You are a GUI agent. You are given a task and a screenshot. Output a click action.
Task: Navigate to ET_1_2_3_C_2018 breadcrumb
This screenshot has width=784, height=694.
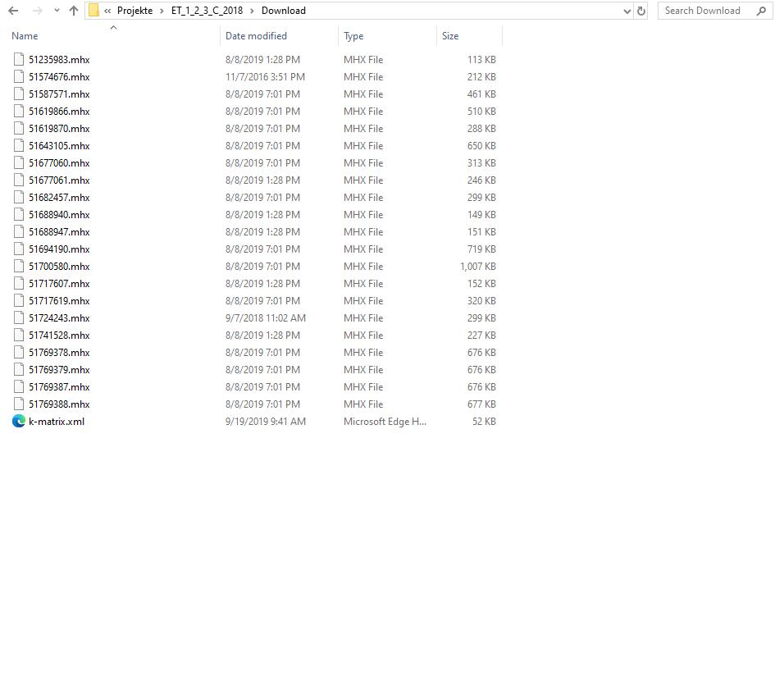tap(207, 11)
